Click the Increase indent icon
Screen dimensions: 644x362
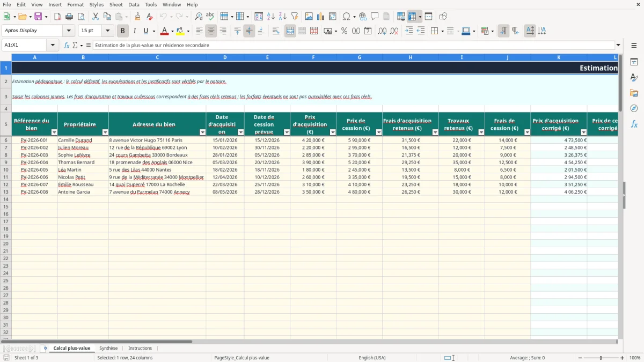click(409, 31)
